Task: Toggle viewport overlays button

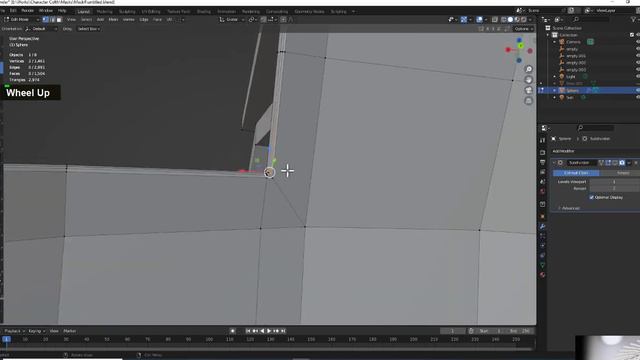Action: (480, 20)
